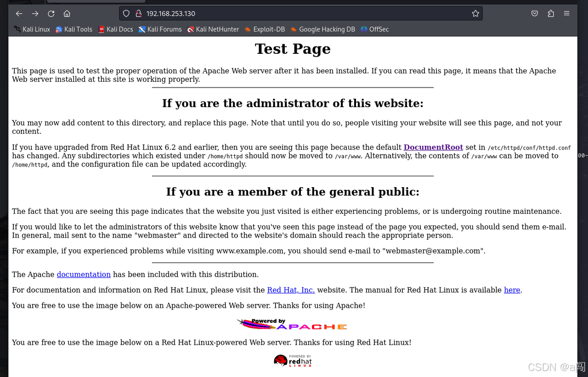Viewport: 588px width, 377px height.
Task: Click the 'Test Page' heading
Action: [293, 49]
